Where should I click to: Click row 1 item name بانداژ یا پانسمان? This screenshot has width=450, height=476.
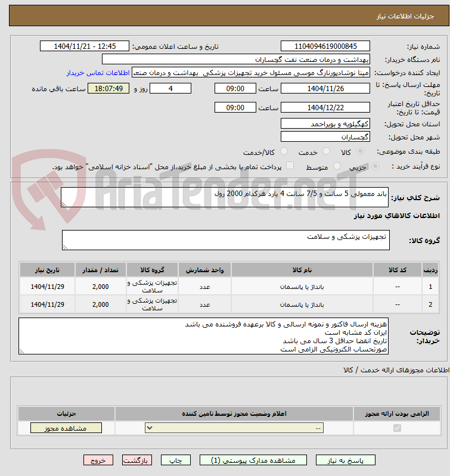pyautogui.click(x=302, y=287)
